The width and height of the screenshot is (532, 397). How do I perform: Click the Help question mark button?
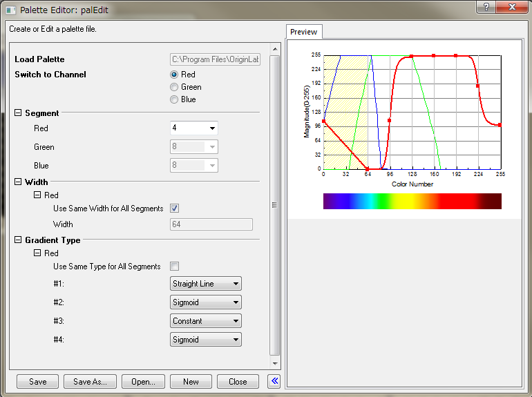coord(486,7)
